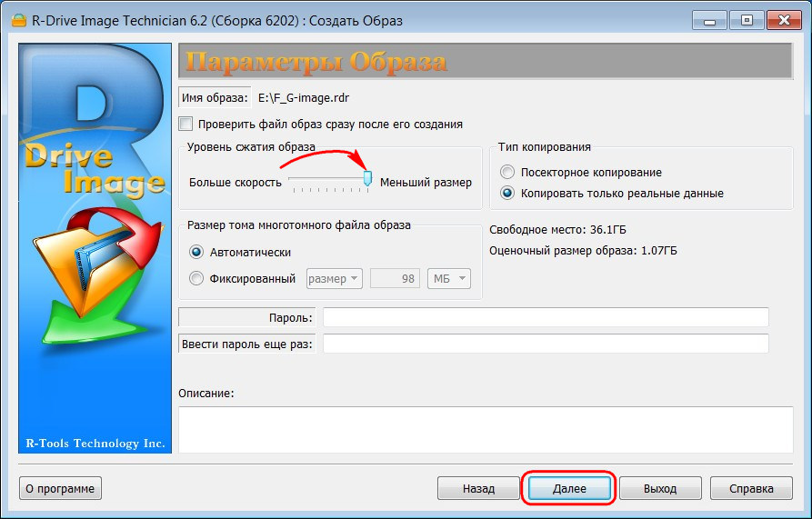The width and height of the screenshot is (812, 519).
Task: Maximize the R-Drive Image window
Action: tap(747, 21)
